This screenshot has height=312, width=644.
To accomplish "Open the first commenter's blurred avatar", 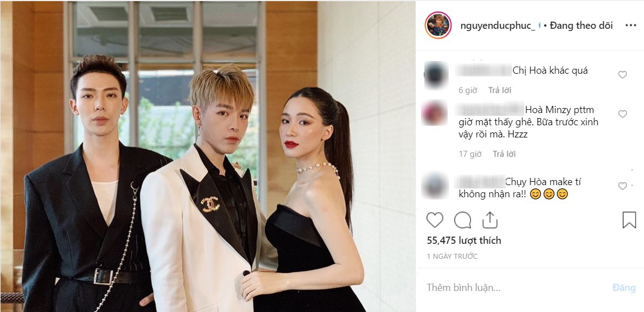I will click(x=435, y=75).
